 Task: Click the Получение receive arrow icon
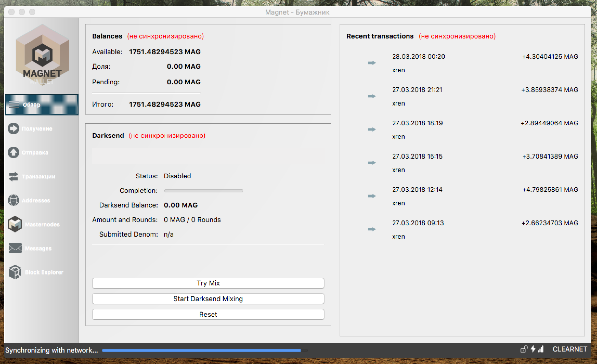pyautogui.click(x=14, y=129)
